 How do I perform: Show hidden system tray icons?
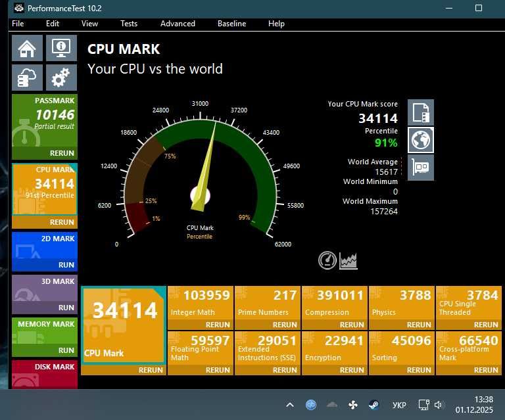click(290, 405)
